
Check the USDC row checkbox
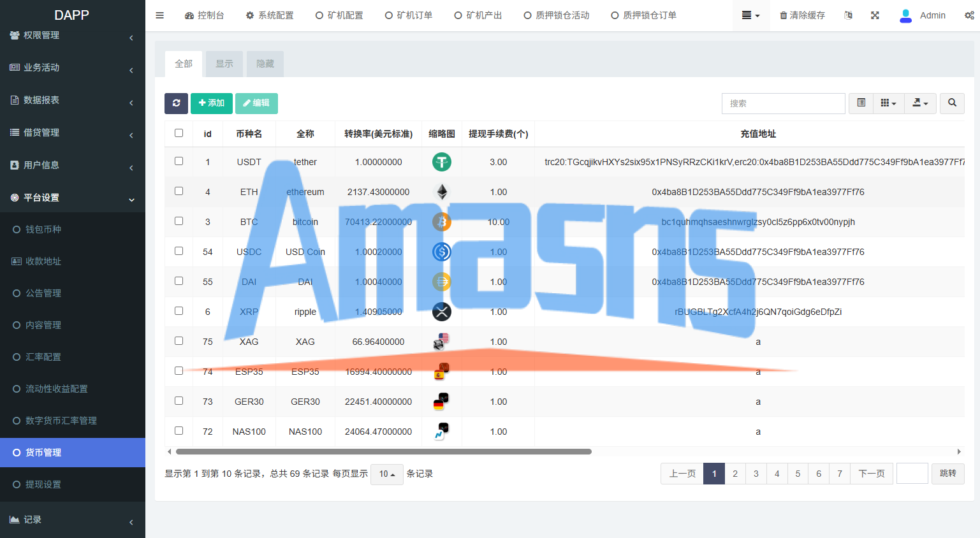[179, 251]
